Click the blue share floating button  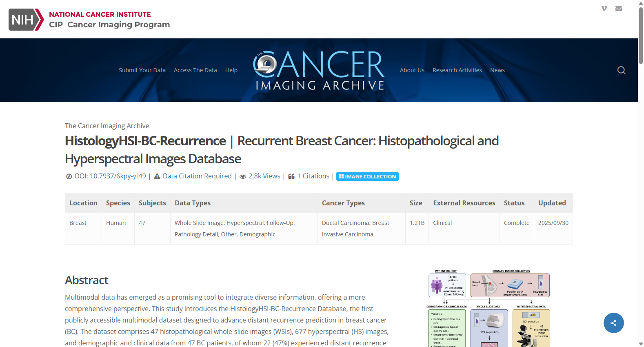coord(613,323)
